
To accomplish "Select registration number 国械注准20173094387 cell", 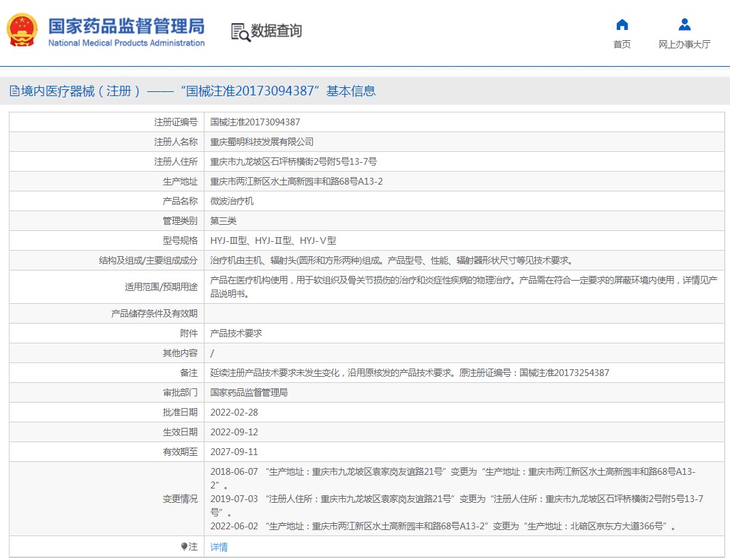I will pos(255,122).
